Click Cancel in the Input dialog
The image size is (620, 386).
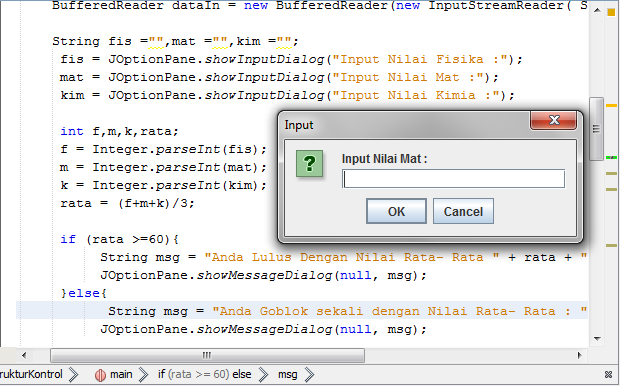point(463,211)
